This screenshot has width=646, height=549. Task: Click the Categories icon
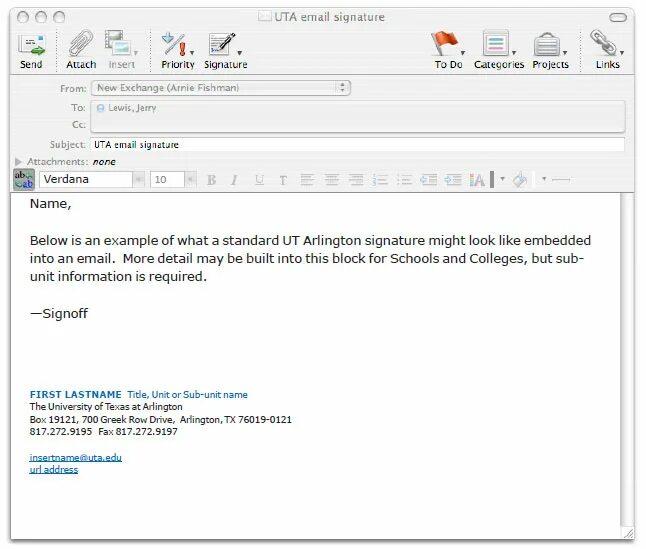[496, 44]
